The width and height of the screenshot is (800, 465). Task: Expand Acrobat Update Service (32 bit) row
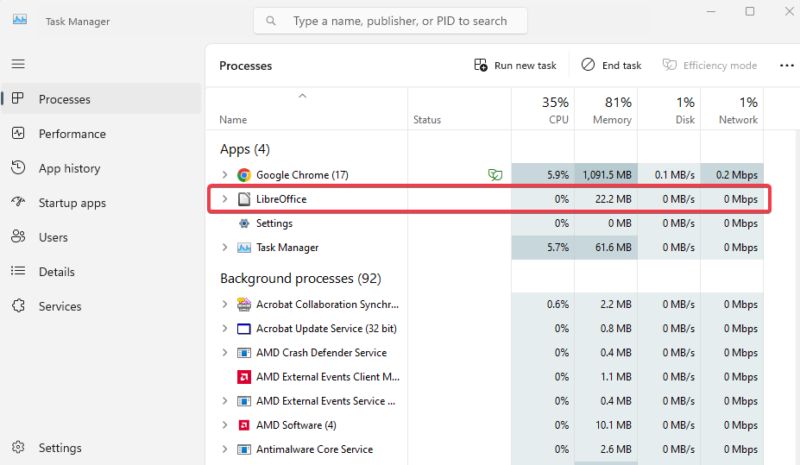pos(224,328)
